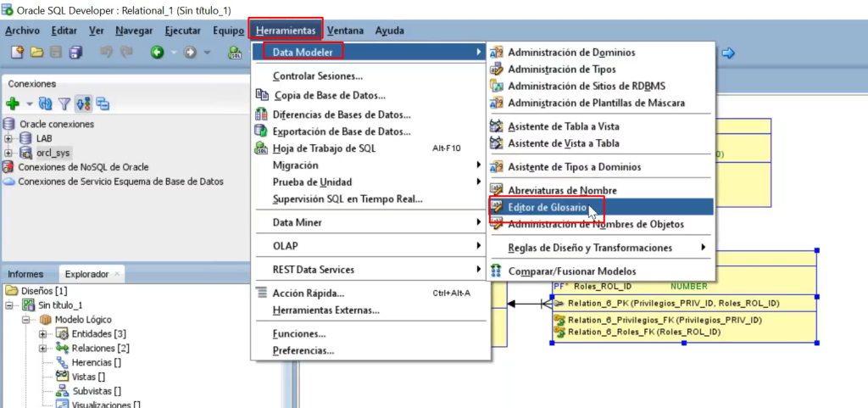Click the Asistente de Vista a Tabla icon
Screen dimensions: 868x408
click(x=497, y=143)
